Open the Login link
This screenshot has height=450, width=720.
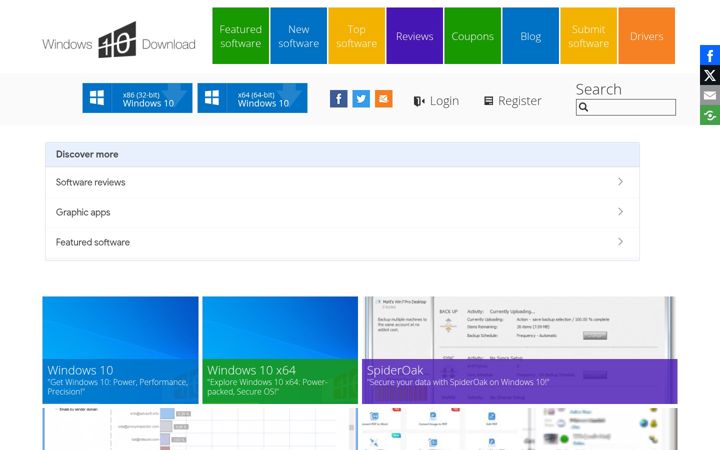point(444,101)
